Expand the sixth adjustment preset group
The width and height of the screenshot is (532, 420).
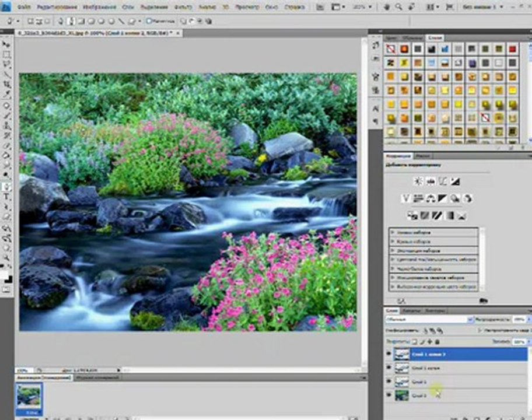(x=393, y=278)
